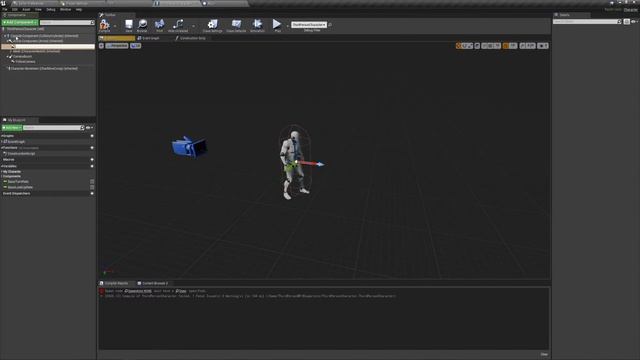The height and width of the screenshot is (360, 640).
Task: Collapse the Graphs section
Action: coord(2,136)
